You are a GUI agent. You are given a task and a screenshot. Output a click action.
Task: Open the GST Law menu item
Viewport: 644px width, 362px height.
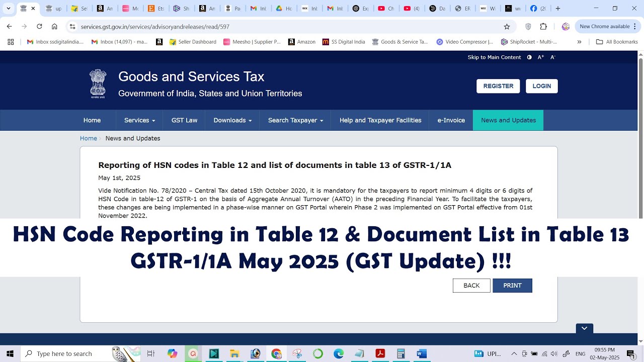pyautogui.click(x=184, y=120)
